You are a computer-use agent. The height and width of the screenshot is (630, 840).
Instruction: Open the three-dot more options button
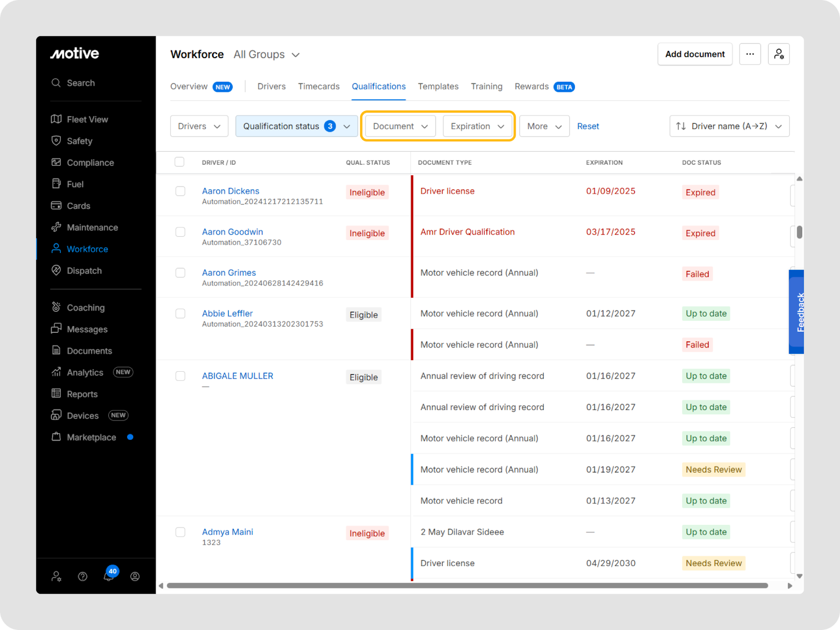click(750, 54)
